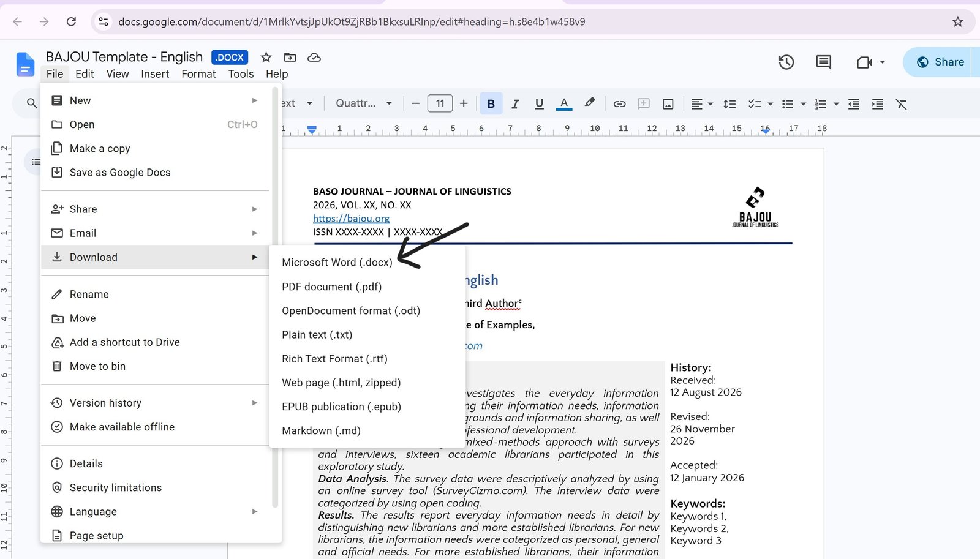This screenshot has width=980, height=559.
Task: Clear text formatting
Action: [902, 104]
